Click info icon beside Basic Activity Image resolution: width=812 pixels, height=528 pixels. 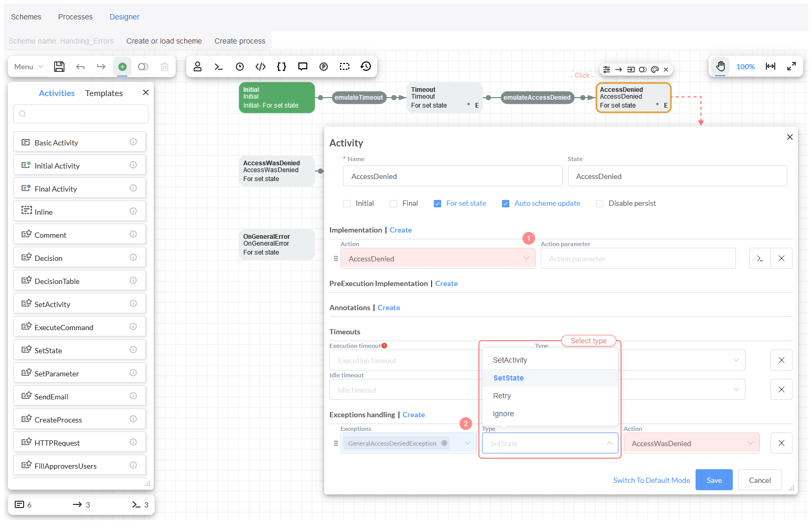133,142
